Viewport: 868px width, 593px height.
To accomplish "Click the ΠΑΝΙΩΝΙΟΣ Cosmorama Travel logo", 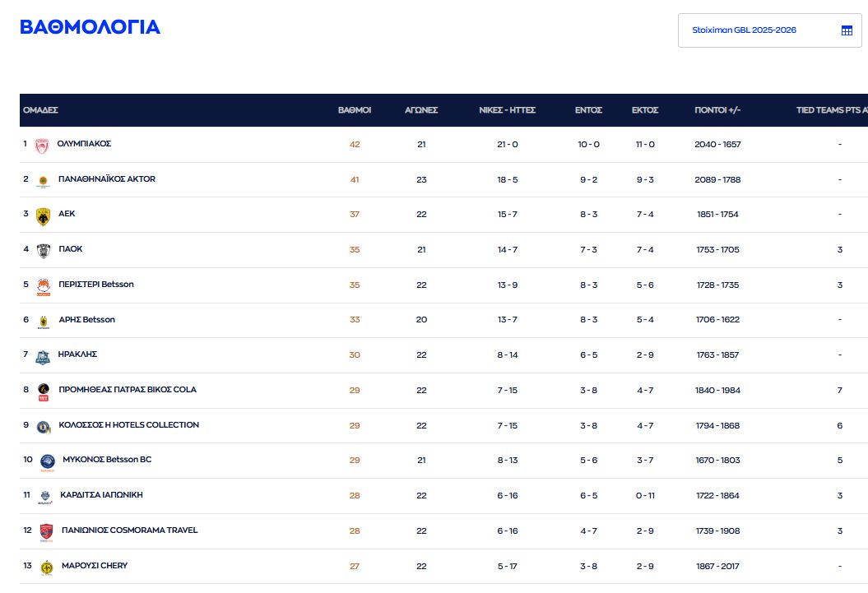I will (x=46, y=532).
